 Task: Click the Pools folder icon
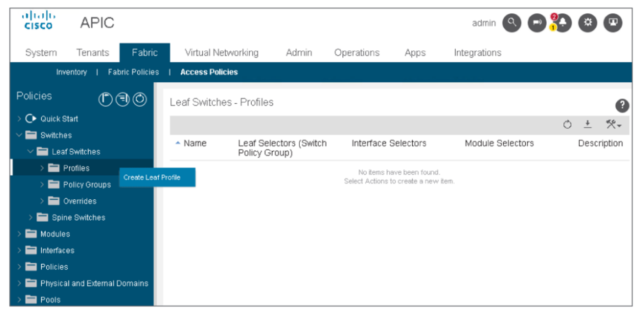(31, 300)
